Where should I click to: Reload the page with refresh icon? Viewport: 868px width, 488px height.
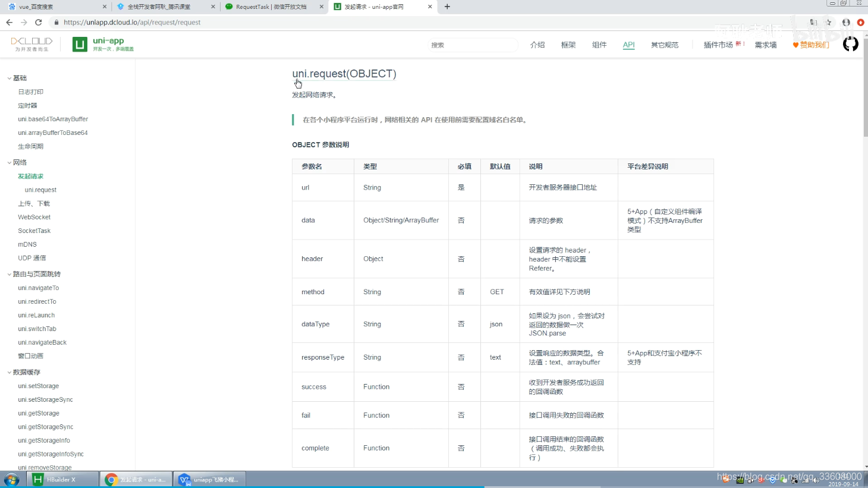click(39, 23)
